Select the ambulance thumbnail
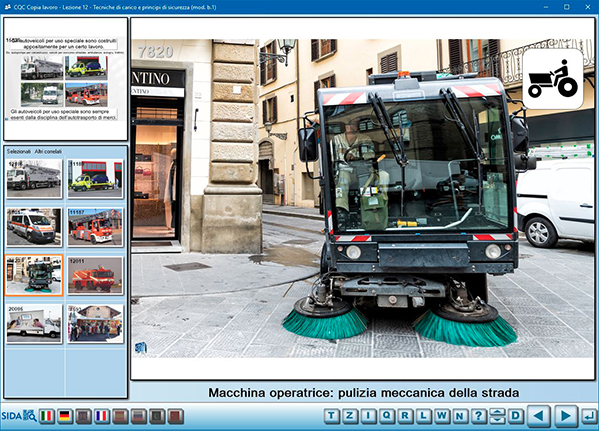This screenshot has width=599, height=431. click(34, 227)
